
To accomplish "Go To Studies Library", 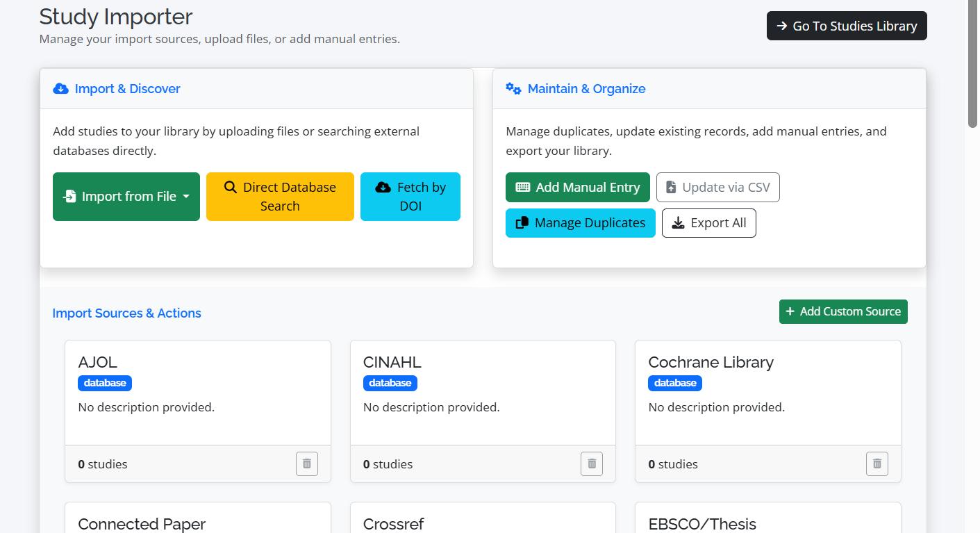I will pyautogui.click(x=847, y=26).
